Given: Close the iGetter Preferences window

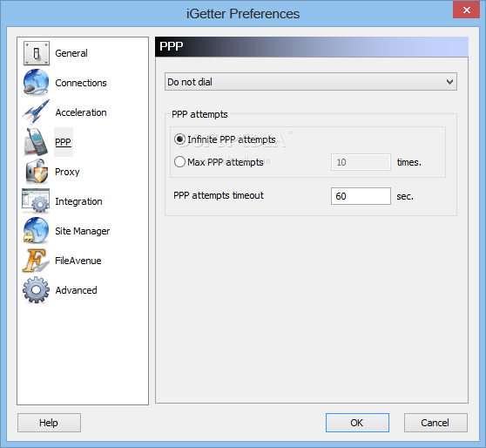Looking at the screenshot, I should coord(466,10).
